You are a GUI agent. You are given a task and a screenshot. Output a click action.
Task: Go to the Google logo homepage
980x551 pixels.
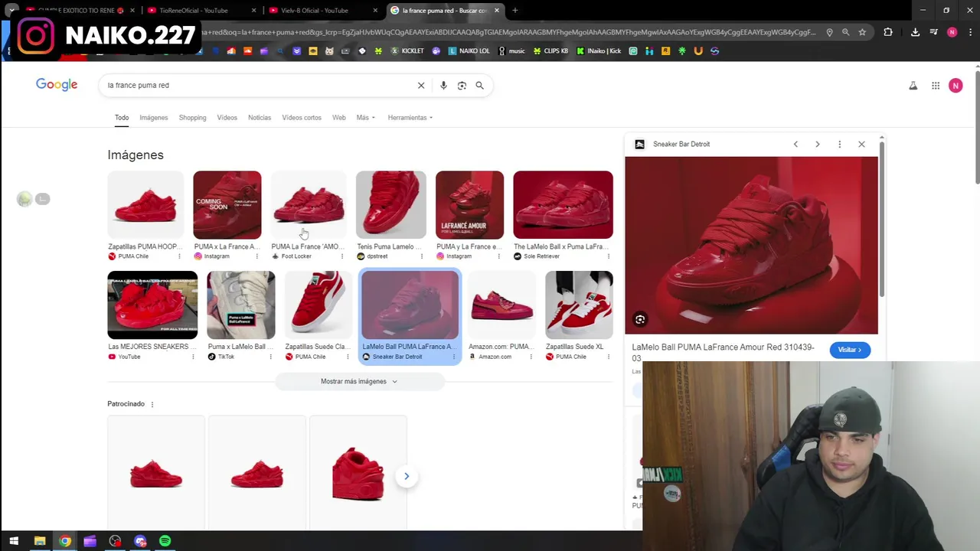click(x=57, y=84)
